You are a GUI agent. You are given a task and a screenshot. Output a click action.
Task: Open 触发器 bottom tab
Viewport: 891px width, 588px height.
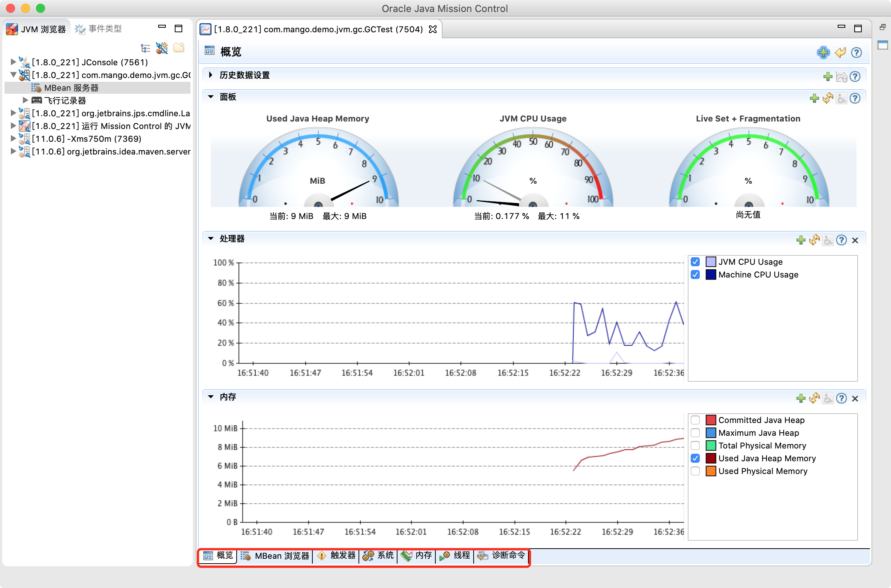click(336, 556)
